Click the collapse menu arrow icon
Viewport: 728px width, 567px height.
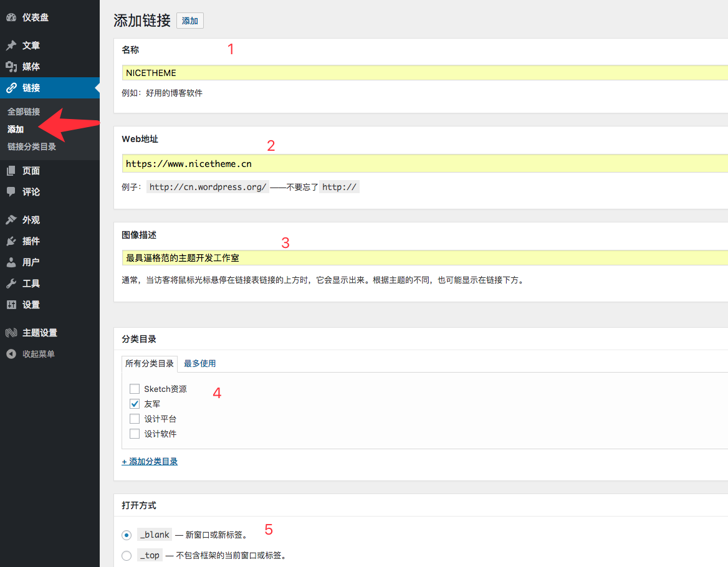11,354
